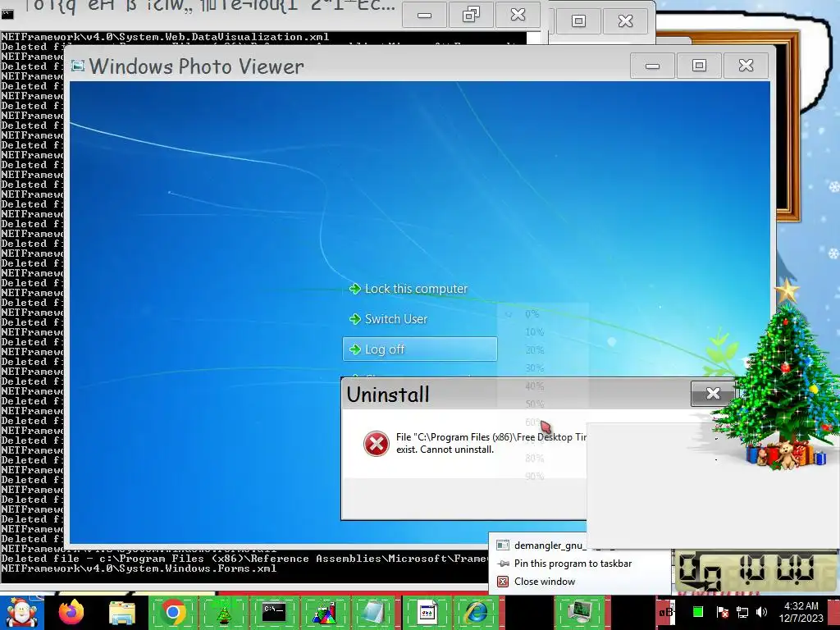Open the Action Center flag icon
The image size is (840, 630).
click(x=722, y=612)
